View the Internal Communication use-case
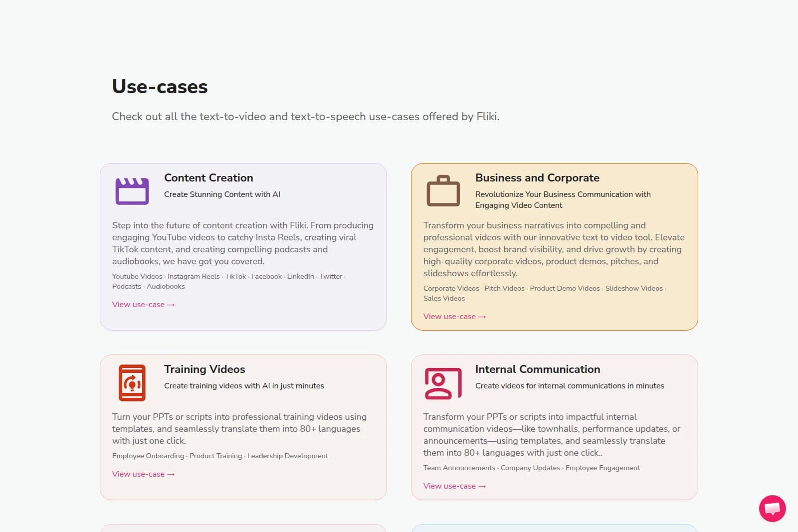This screenshot has width=798, height=532. click(449, 486)
